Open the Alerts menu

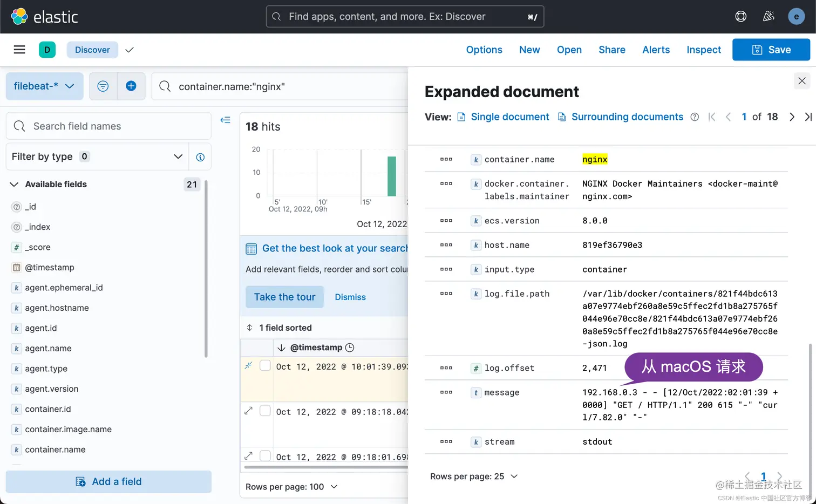(656, 50)
